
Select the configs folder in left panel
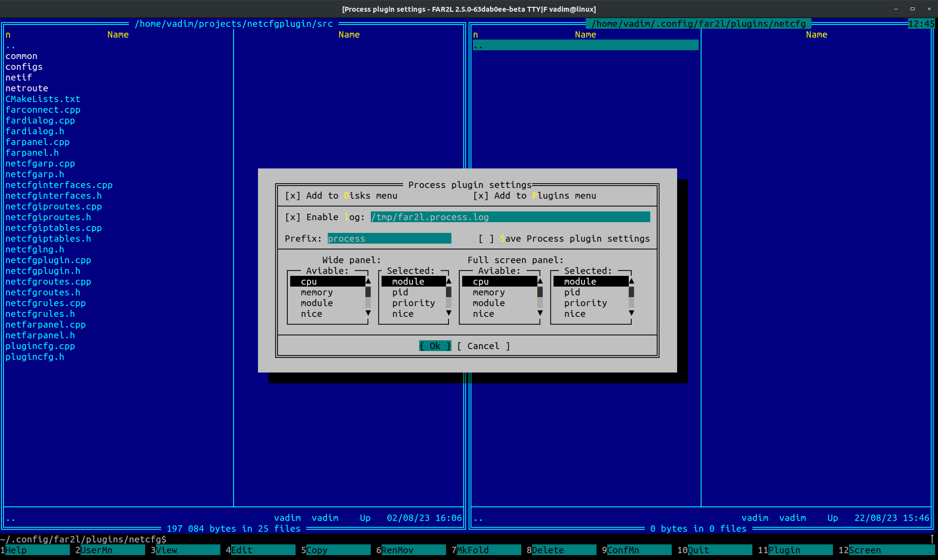point(24,67)
